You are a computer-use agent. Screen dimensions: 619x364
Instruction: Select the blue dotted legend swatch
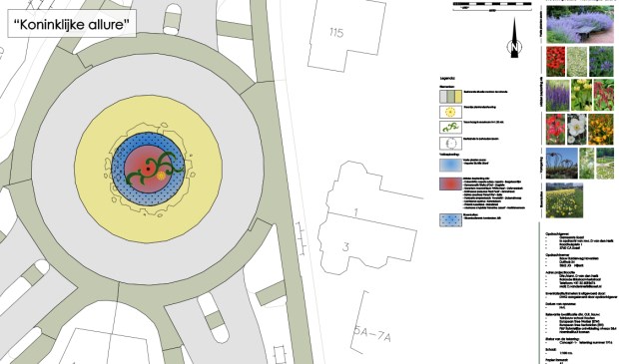[450, 219]
